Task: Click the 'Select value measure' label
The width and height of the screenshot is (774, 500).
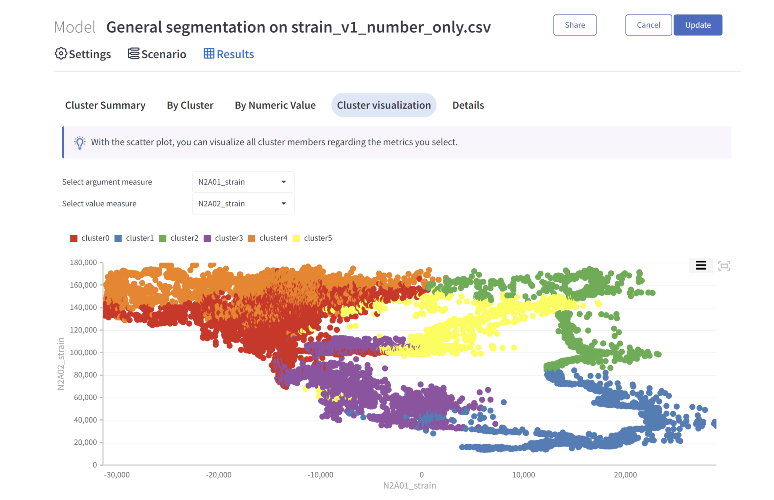Action: click(x=99, y=204)
